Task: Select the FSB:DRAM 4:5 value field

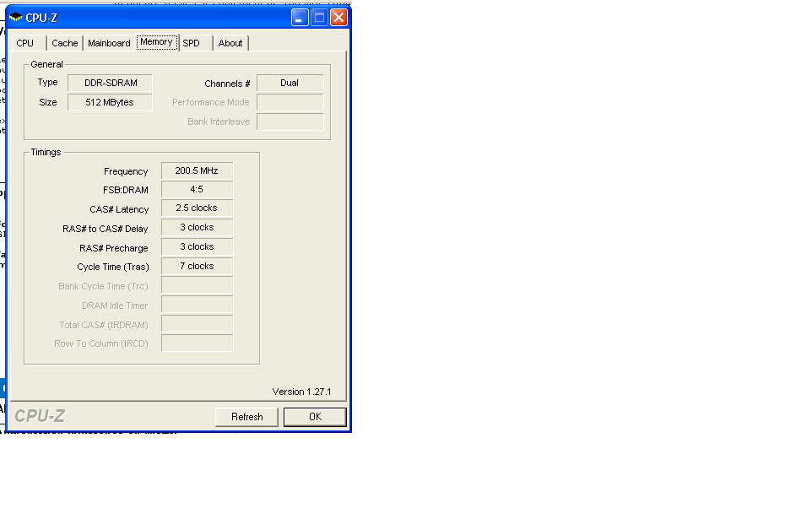Action: [x=197, y=190]
